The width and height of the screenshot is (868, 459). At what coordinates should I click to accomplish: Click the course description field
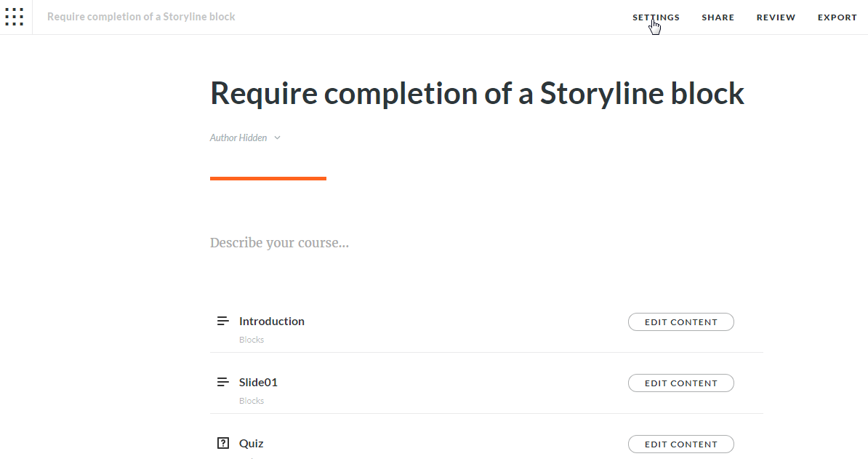tap(280, 243)
